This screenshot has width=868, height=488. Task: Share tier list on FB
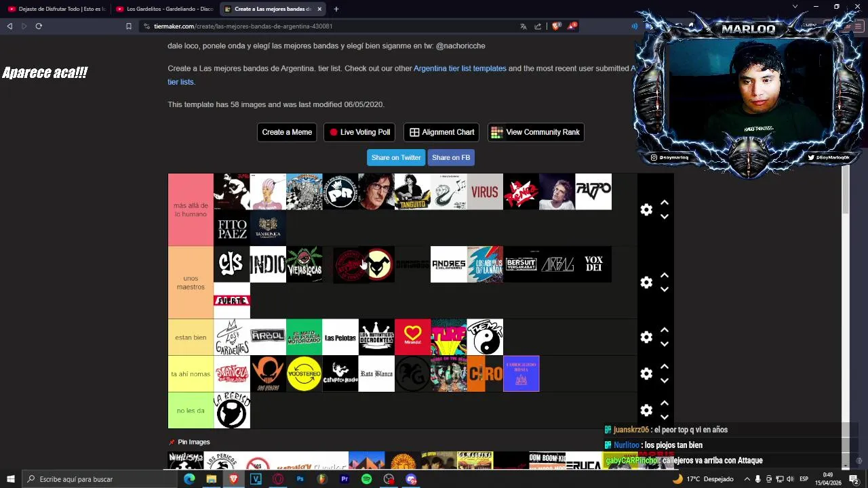[451, 157]
